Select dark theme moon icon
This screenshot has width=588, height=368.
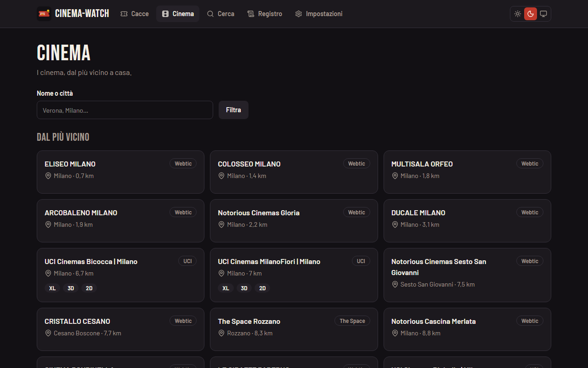(531, 14)
